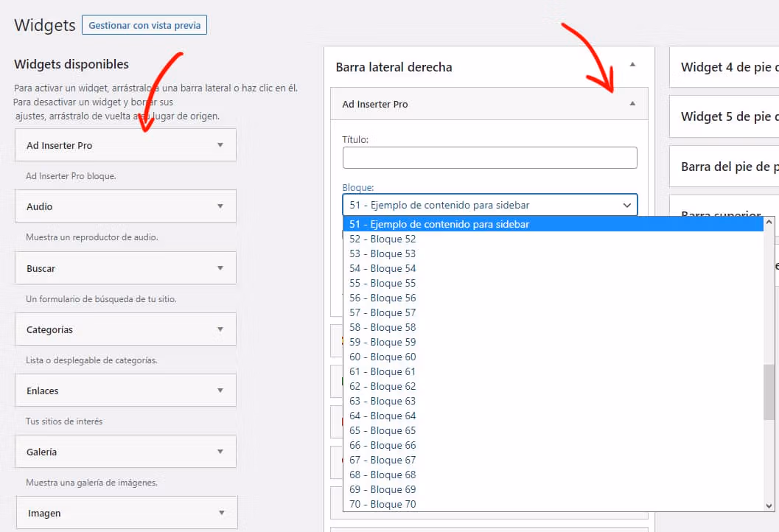Viewport: 779px width, 532px height.
Task: Choose 60 - Bloque 60 from list
Action: click(x=553, y=357)
